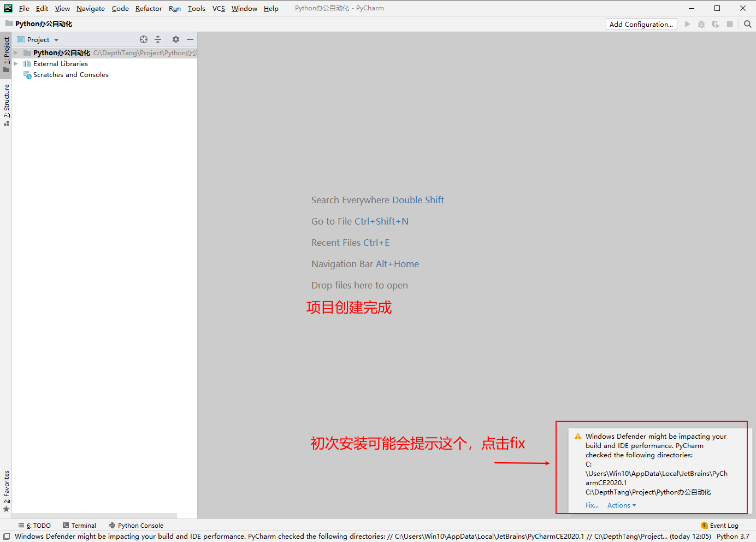The width and height of the screenshot is (756, 542).
Task: Open the View menu
Action: pyautogui.click(x=62, y=8)
